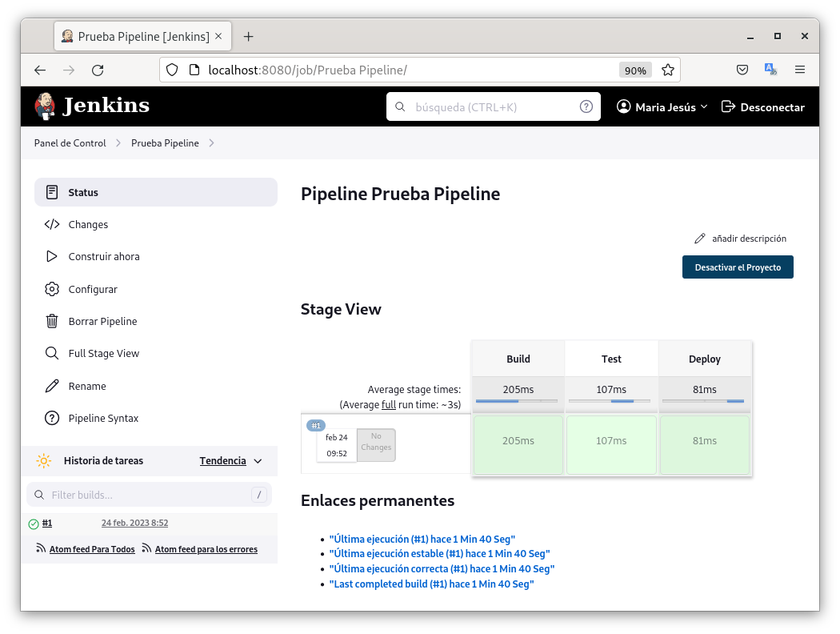Open the Changes sidebar item
Image resolution: width=840 pixels, height=634 pixels.
click(88, 225)
